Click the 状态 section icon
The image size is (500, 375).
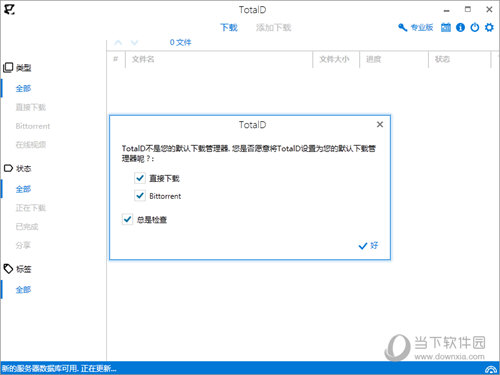point(8,168)
